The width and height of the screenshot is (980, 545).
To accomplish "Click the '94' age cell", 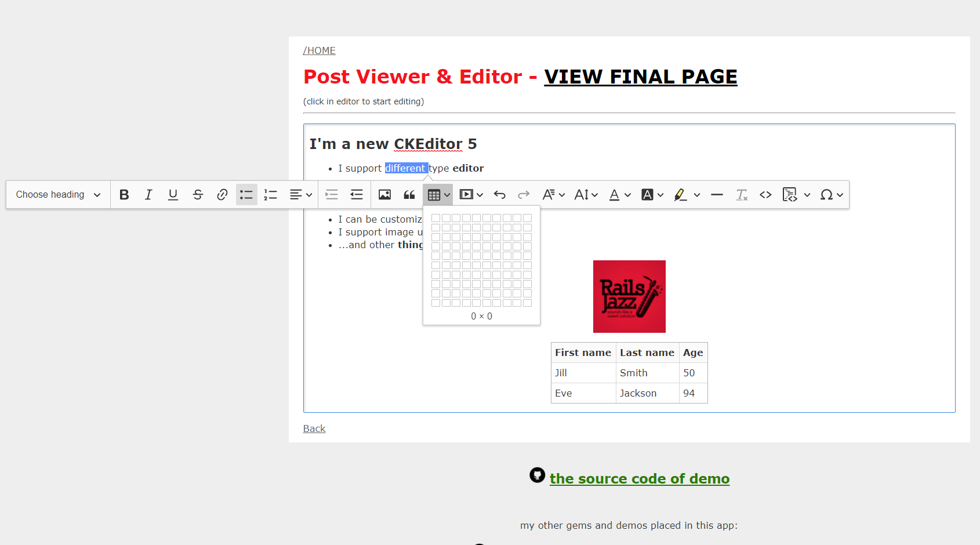I will tap(693, 393).
